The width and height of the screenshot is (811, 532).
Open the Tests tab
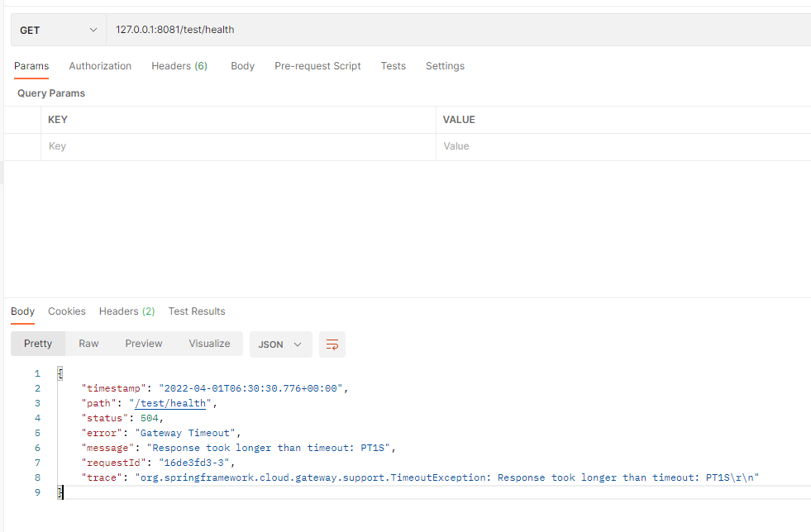393,66
